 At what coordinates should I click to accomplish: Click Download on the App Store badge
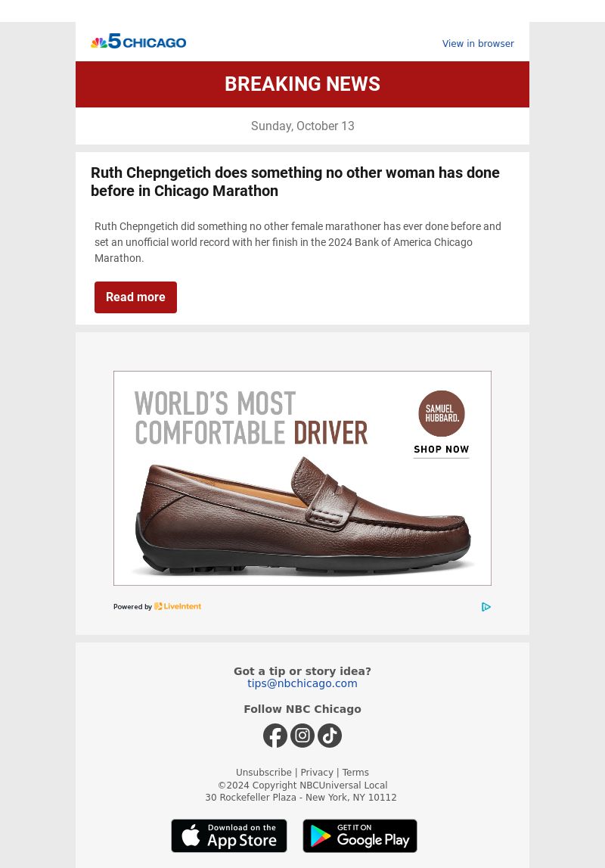(229, 836)
